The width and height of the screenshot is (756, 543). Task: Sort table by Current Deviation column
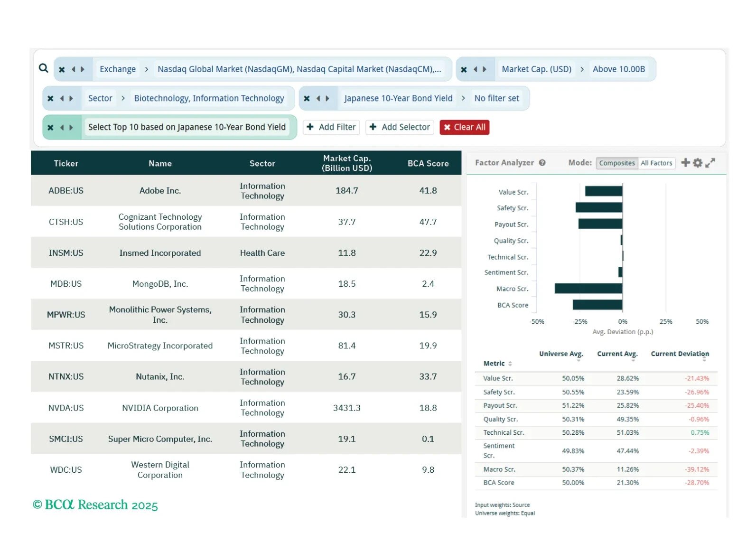(680, 354)
